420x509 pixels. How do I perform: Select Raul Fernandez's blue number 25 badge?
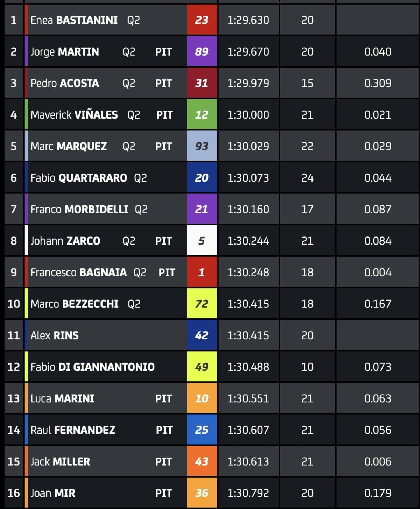pyautogui.click(x=202, y=430)
